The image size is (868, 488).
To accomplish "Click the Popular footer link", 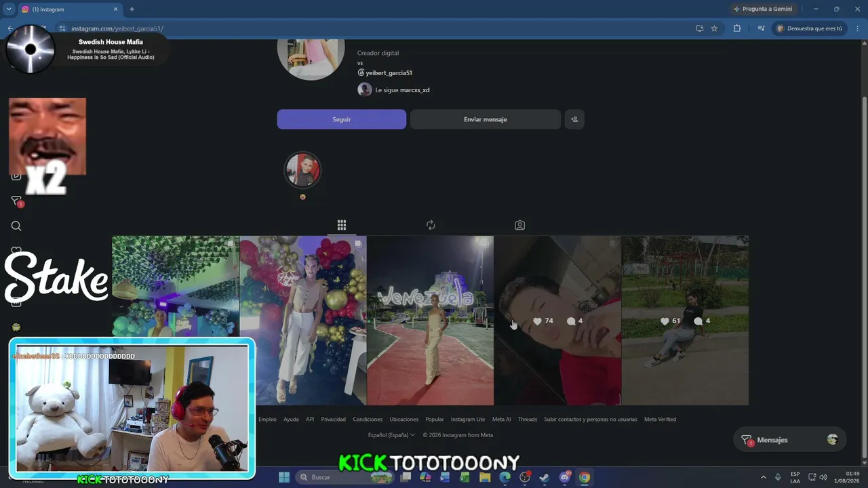I will pos(435,420).
